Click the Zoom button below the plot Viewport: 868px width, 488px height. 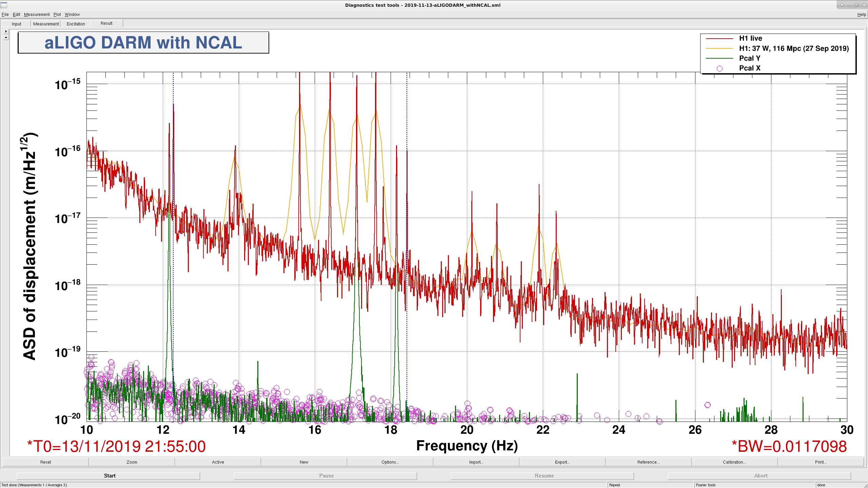tap(132, 462)
